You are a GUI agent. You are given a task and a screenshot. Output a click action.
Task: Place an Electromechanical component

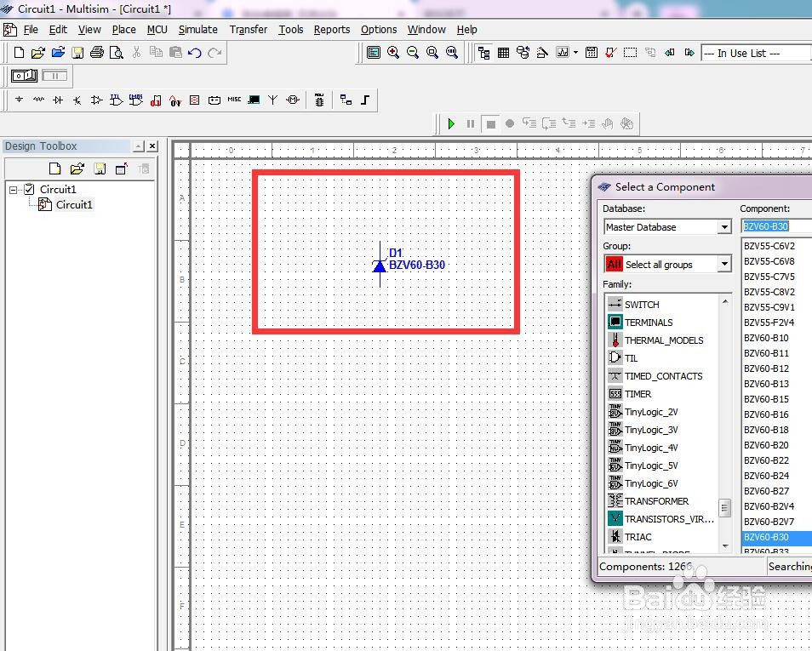293,100
